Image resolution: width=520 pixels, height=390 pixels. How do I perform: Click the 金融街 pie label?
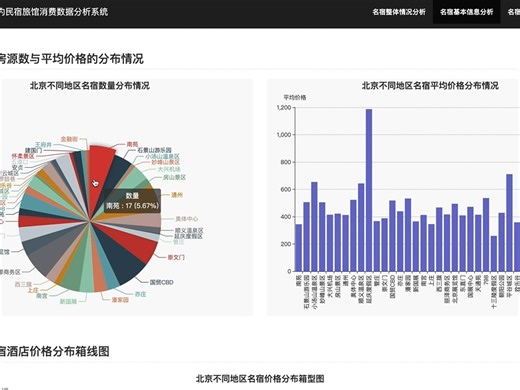coord(69,139)
